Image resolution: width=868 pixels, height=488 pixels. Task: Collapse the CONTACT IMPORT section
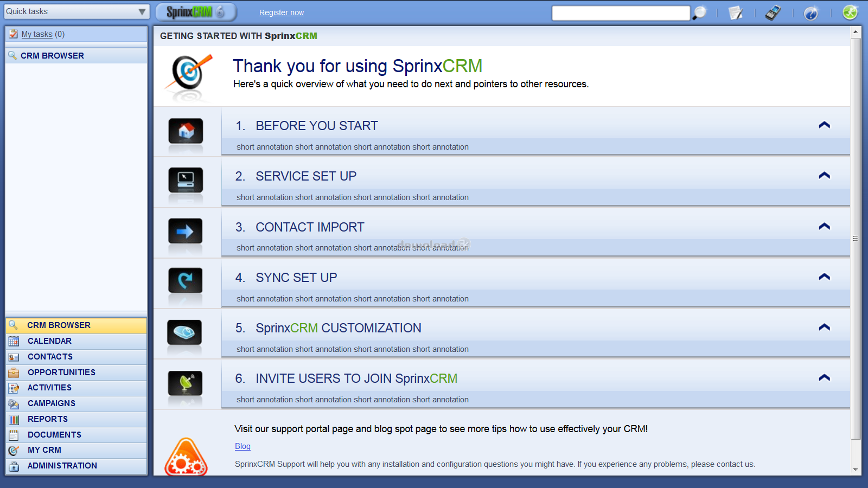(x=824, y=227)
